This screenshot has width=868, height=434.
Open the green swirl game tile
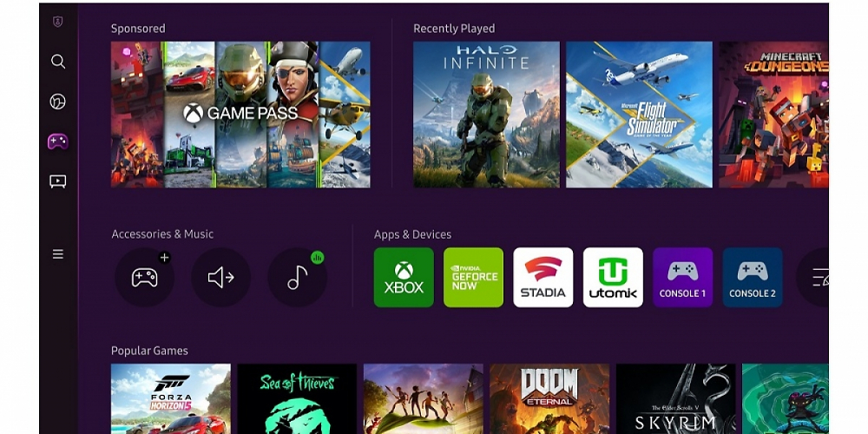coord(785,398)
